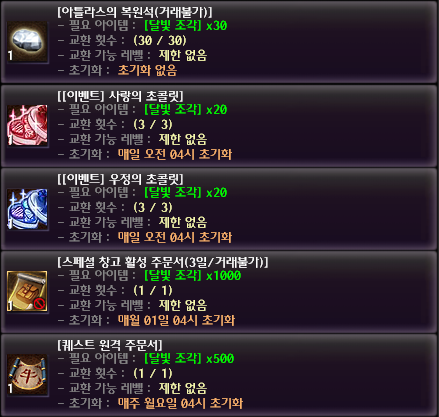Click 우정의 초콜릿 row's 달빛 조각 x20
This screenshot has width=439, height=417.
186,192
